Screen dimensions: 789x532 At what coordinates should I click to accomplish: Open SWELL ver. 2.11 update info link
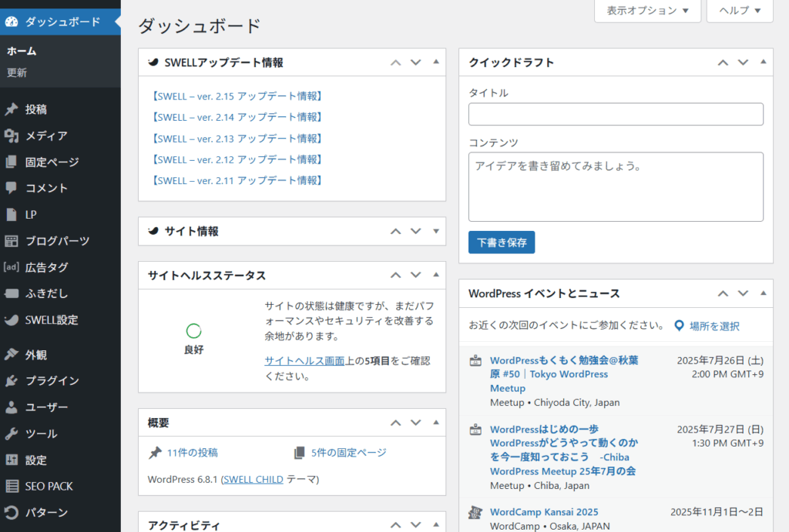click(x=237, y=180)
